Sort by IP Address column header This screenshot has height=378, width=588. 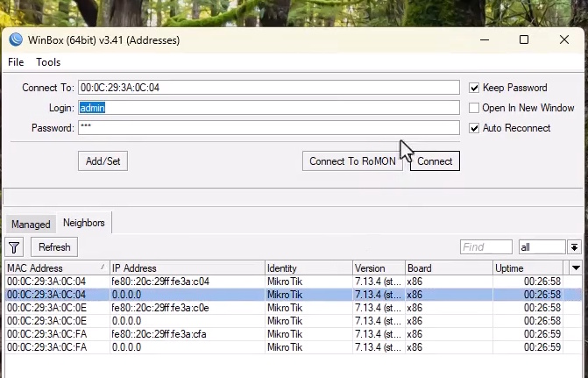click(x=188, y=268)
